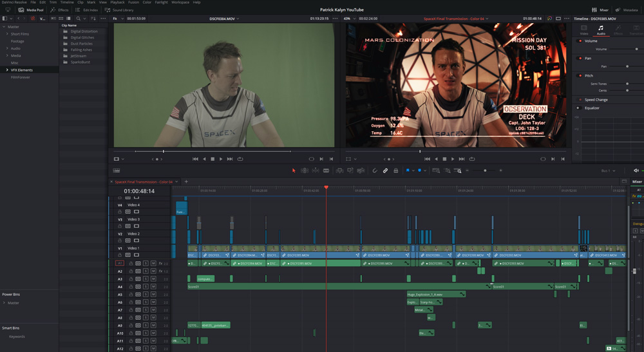Screen dimensions: 644x352
Task: Open the Sound Library panel
Action: point(119,10)
